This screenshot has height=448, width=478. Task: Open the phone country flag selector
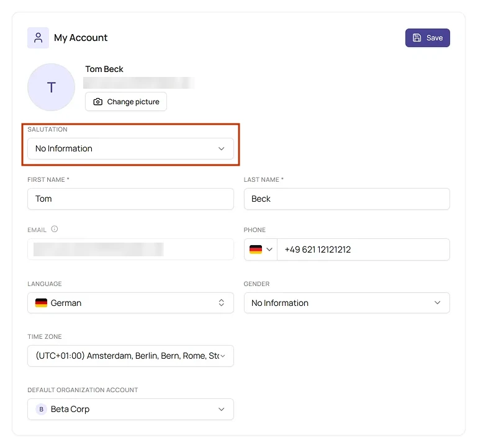coord(261,249)
